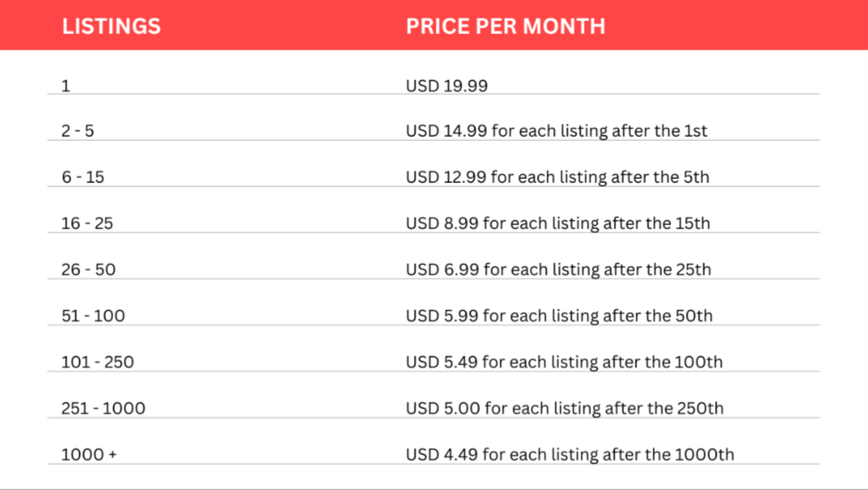Select the 16 - 25 listings tier

point(87,223)
